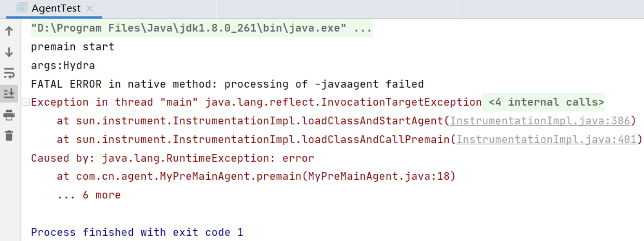Image resolution: width=644 pixels, height=241 pixels.
Task: Toggle Scroll to End of console
Action: pyautogui.click(x=9, y=94)
